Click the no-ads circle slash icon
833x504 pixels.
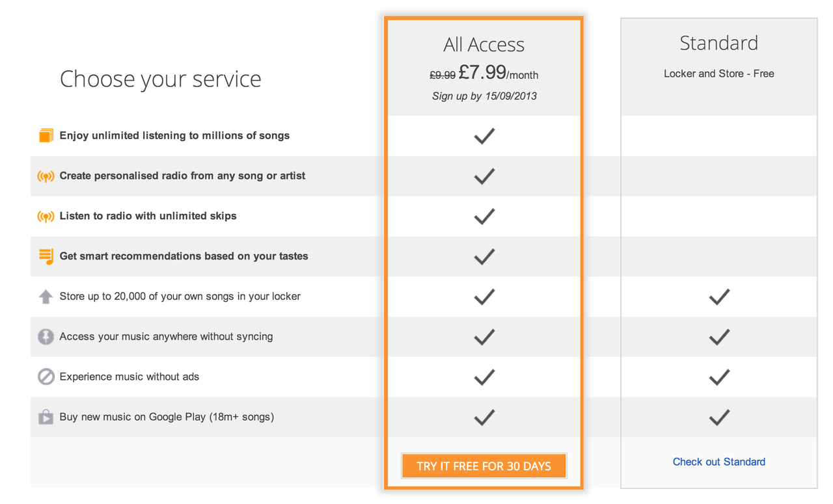pos(46,377)
